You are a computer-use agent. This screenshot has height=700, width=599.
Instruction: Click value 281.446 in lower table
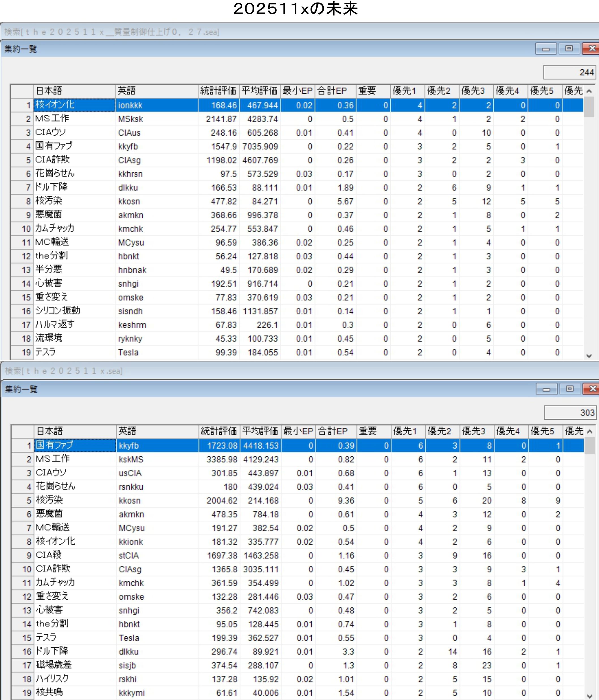pyautogui.click(x=261, y=597)
